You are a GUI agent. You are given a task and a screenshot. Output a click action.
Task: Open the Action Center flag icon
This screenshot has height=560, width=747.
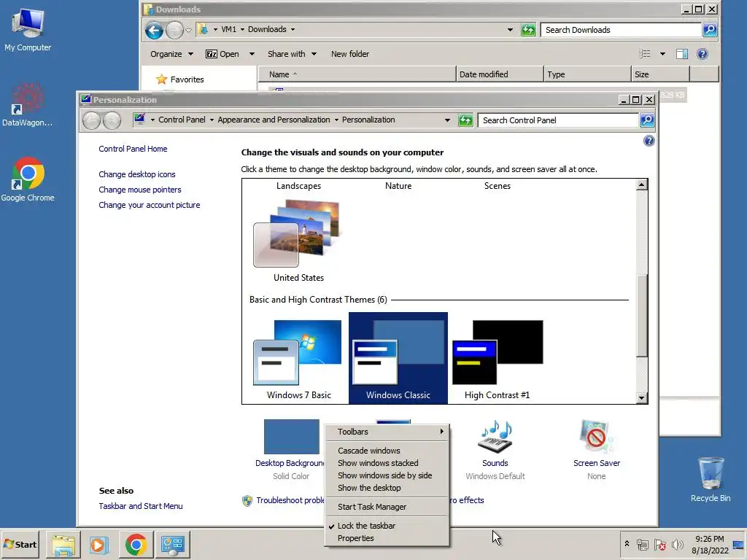tap(660, 545)
